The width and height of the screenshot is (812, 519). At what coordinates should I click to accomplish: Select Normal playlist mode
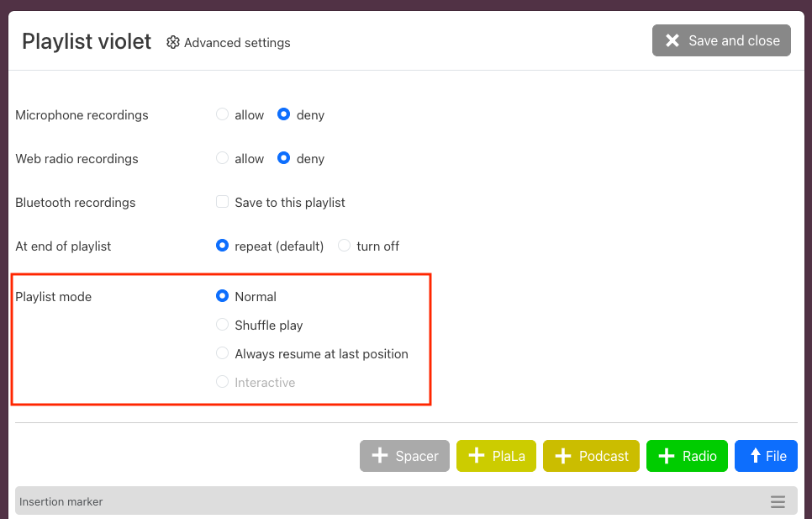tap(223, 296)
